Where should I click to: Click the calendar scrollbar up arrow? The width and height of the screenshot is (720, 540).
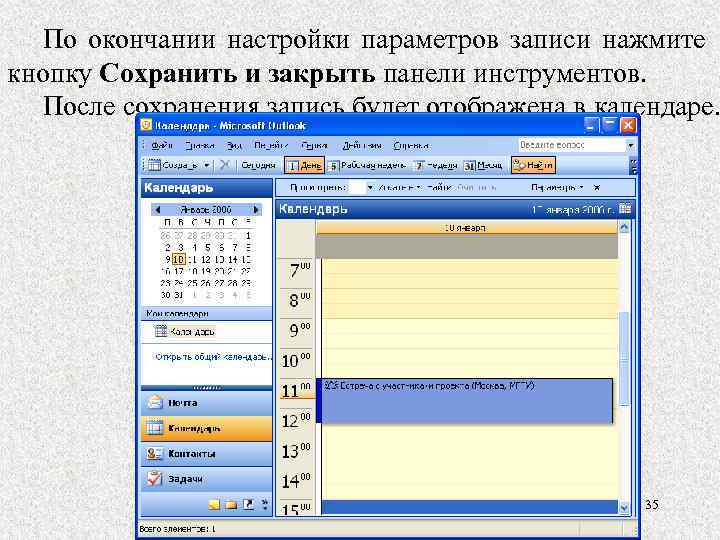click(624, 227)
